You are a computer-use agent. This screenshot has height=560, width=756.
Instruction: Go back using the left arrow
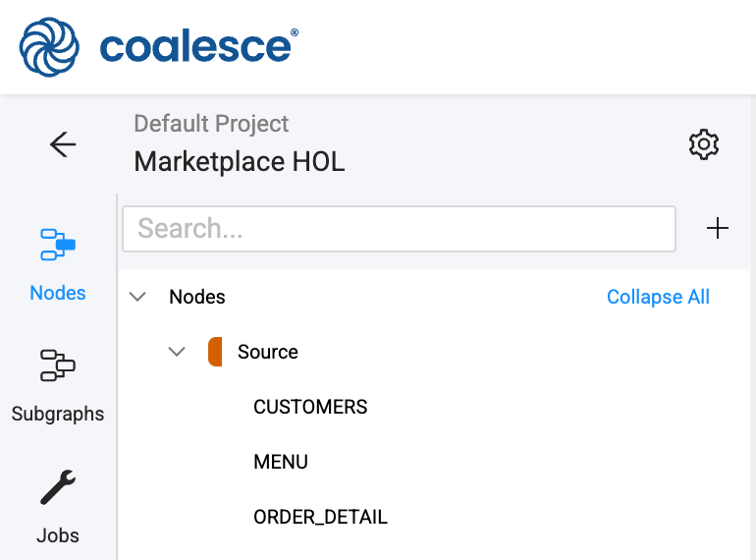63,145
